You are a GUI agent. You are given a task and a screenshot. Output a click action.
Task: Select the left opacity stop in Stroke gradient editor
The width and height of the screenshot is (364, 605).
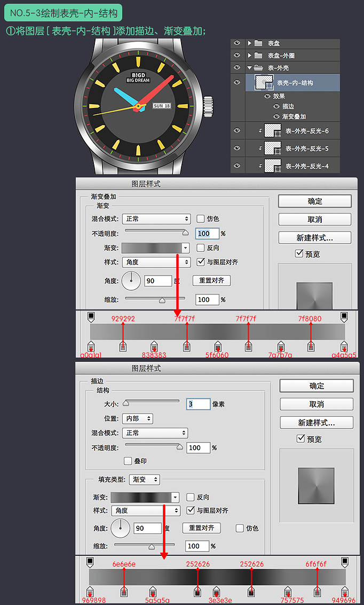point(90,562)
